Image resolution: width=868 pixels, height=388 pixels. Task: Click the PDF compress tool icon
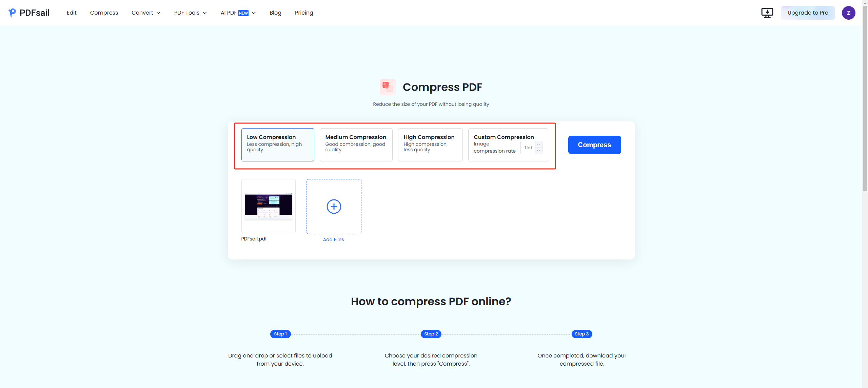point(388,86)
